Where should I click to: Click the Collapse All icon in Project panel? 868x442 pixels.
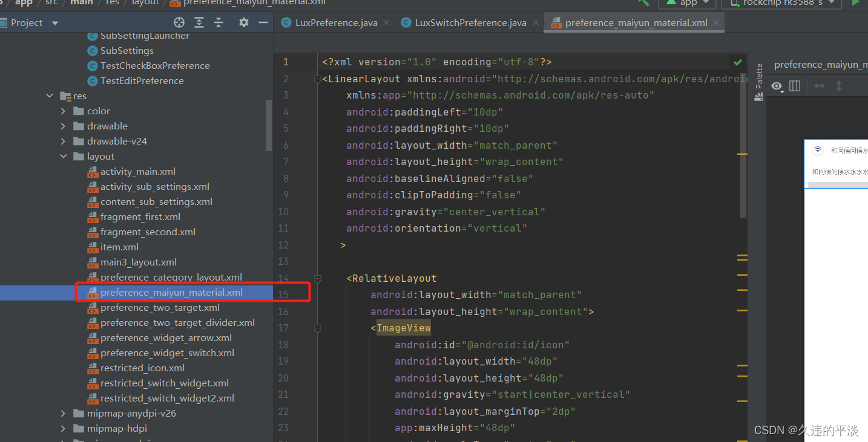[219, 22]
